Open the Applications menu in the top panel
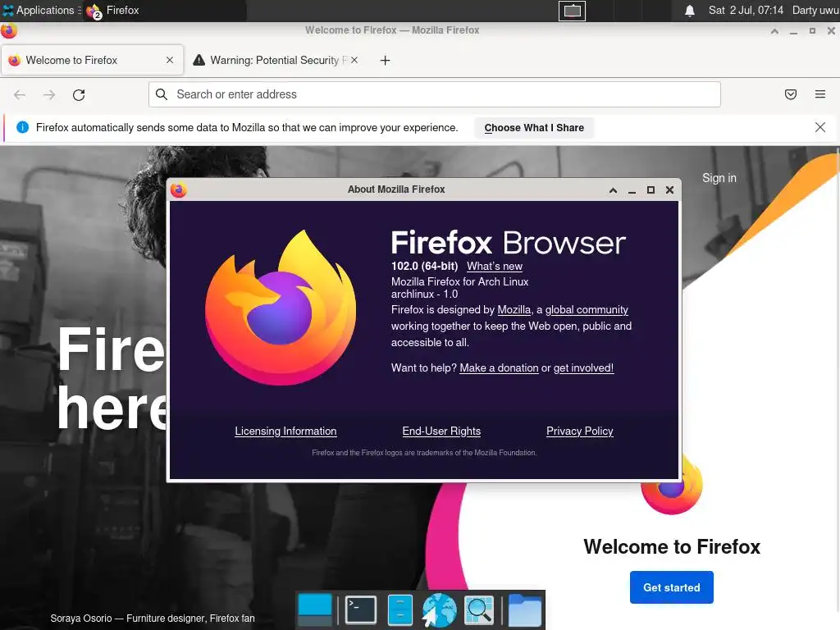This screenshot has width=840, height=630. tap(41, 10)
